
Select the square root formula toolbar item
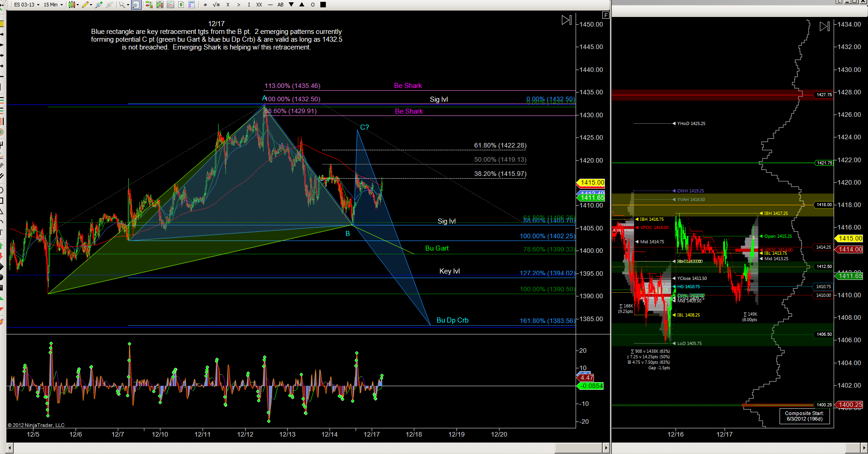point(216,5)
